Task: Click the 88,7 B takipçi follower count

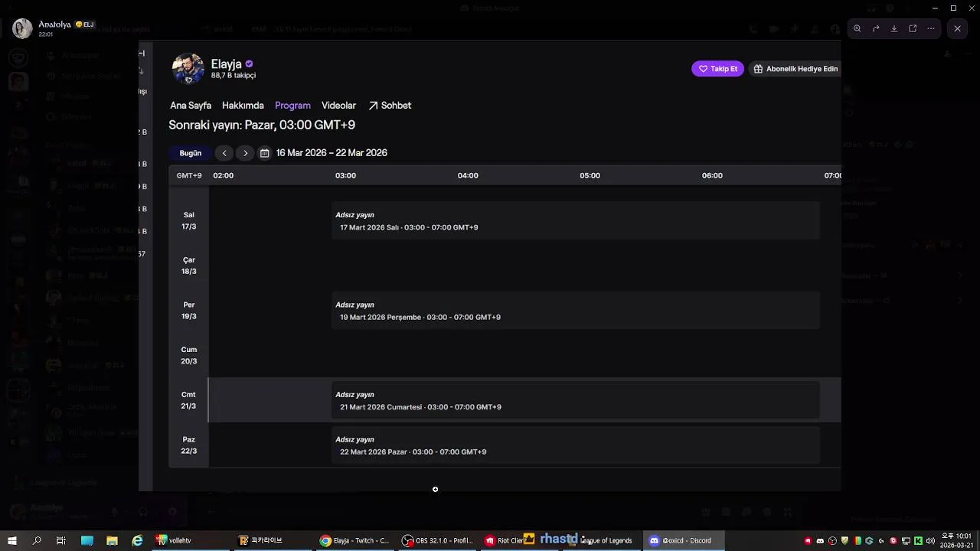Action: [234, 76]
